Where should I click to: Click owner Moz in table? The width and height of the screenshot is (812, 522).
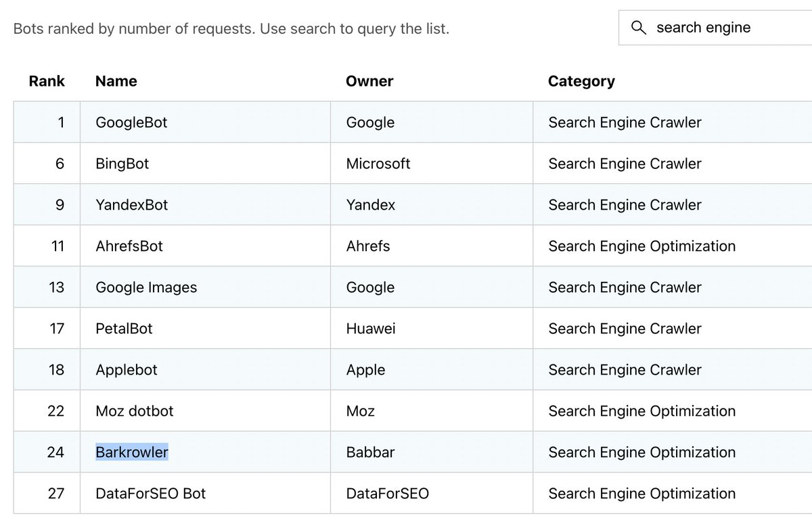pyautogui.click(x=361, y=411)
